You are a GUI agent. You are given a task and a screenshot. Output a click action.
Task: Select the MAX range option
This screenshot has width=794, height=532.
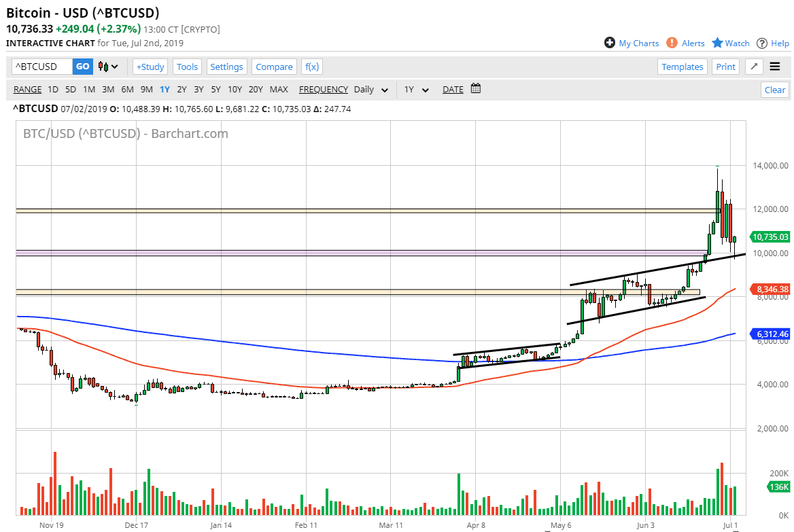pos(279,89)
